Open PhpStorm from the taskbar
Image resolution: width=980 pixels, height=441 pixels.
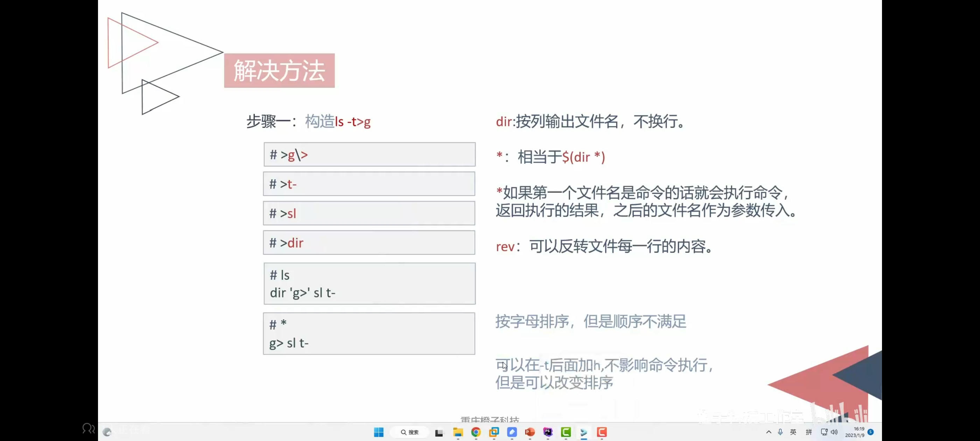pyautogui.click(x=547, y=432)
